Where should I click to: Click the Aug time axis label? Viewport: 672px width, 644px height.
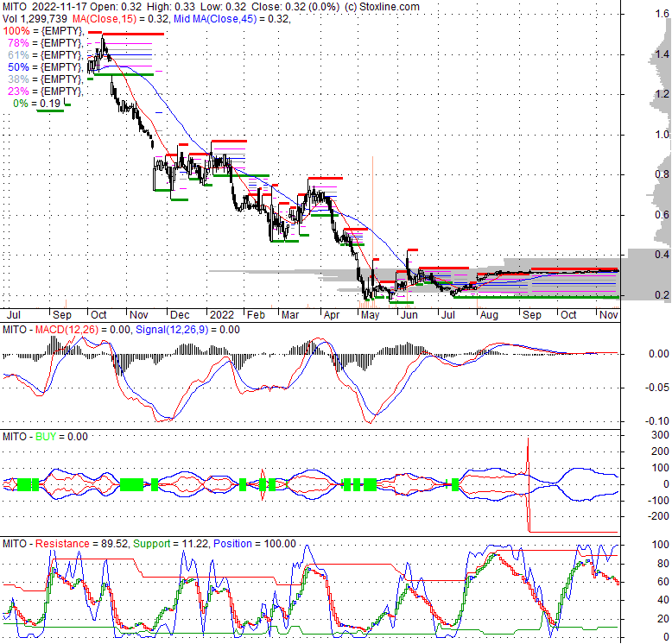489,315
